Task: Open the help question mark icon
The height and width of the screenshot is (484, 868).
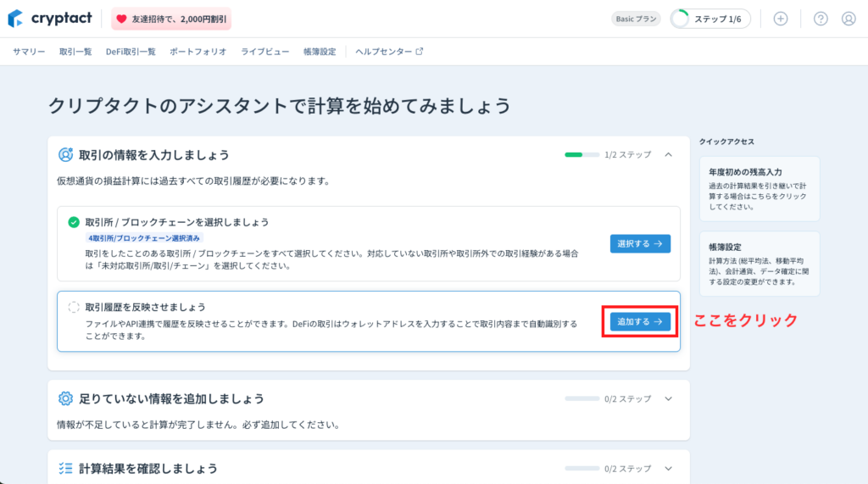Action: coord(821,19)
